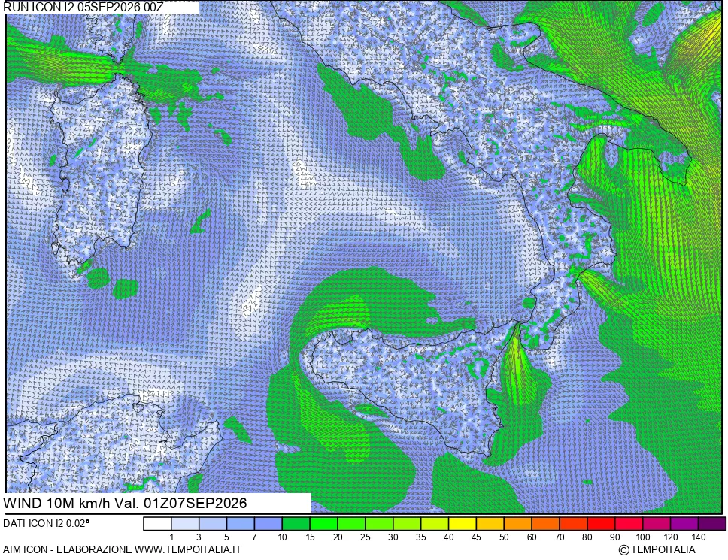
Task: Select the 20–25 km/h legend swatch
Action: 351,524
